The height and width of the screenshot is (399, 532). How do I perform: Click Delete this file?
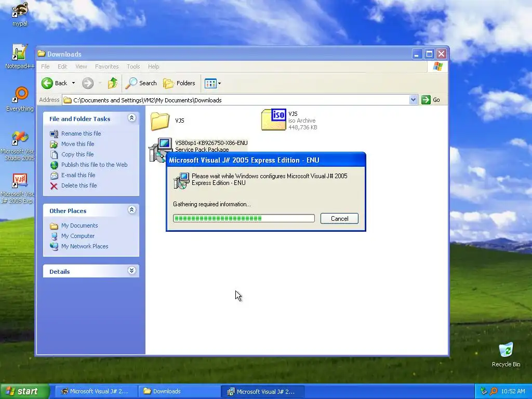[79, 185]
